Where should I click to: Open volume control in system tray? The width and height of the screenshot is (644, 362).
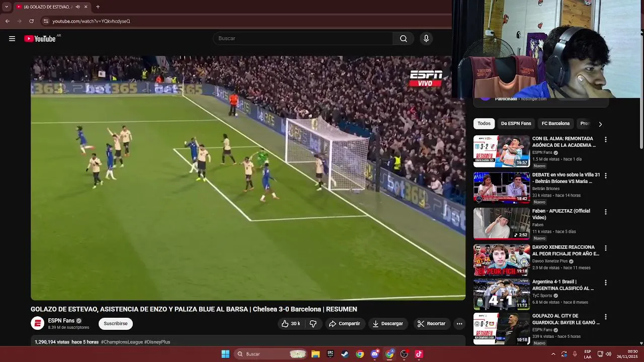point(608,354)
